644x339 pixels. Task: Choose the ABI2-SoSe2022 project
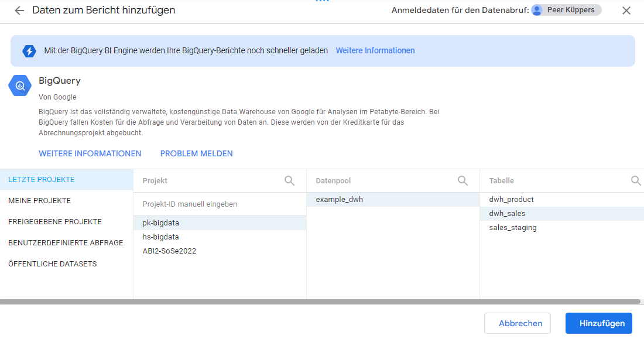220,251
